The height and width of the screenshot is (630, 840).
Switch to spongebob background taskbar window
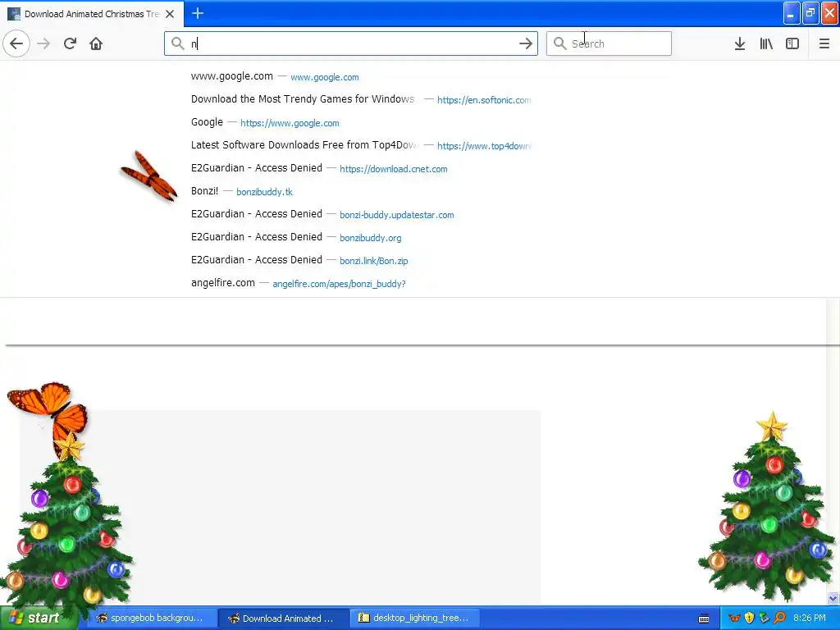pyautogui.click(x=152, y=619)
